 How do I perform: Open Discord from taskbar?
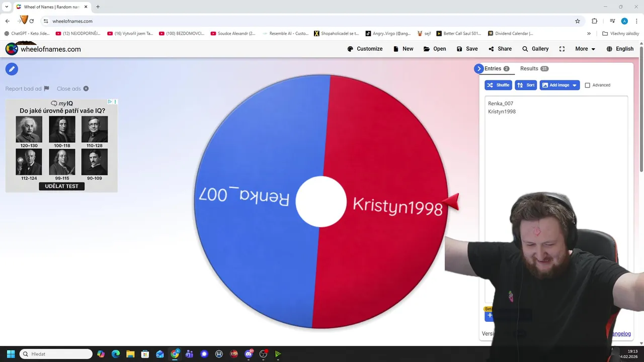pos(249,354)
